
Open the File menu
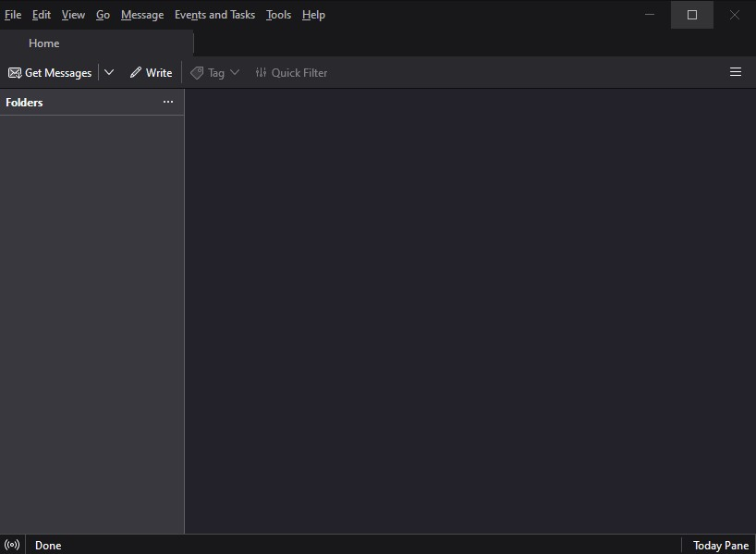click(13, 15)
